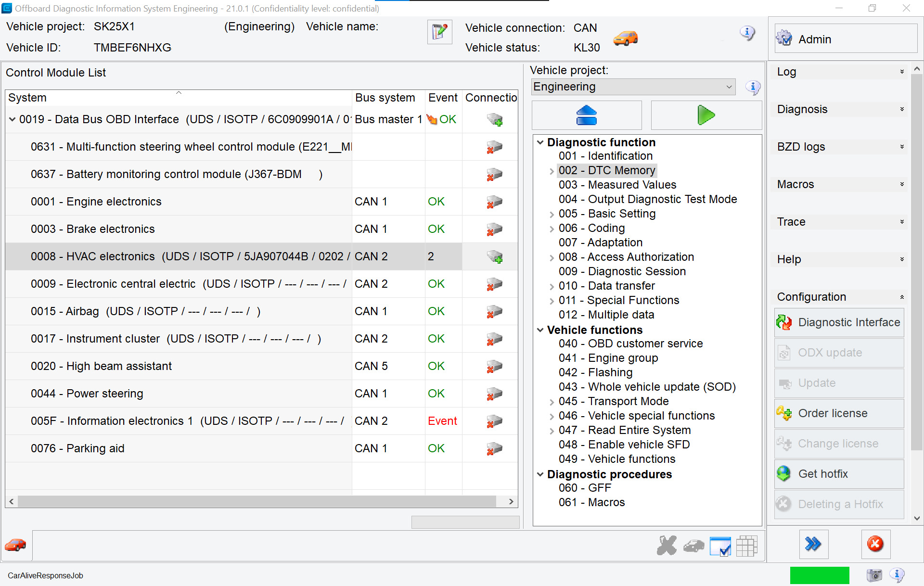Click the connection icon for 0637 Battery monitoring

(x=494, y=174)
